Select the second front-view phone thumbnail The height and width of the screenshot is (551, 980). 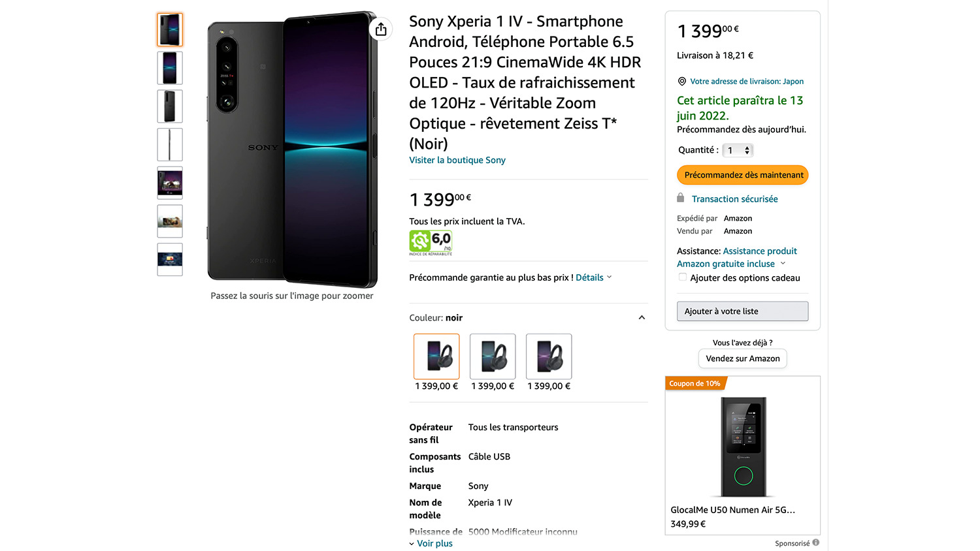pyautogui.click(x=170, y=68)
